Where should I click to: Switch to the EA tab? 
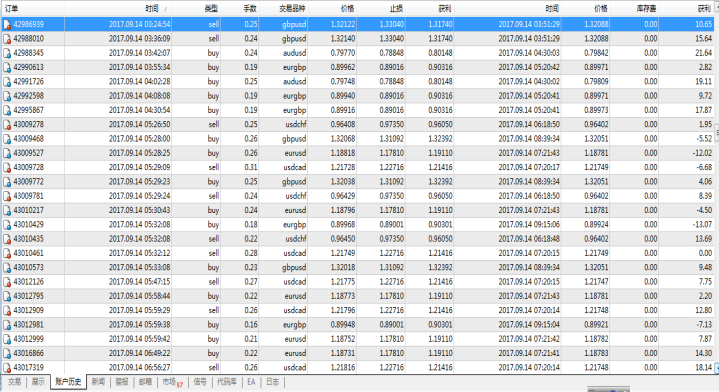[251, 382]
